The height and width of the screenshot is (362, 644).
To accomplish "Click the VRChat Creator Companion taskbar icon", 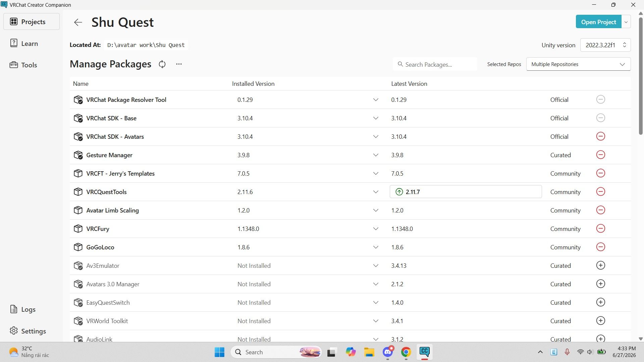I will click(x=424, y=352).
